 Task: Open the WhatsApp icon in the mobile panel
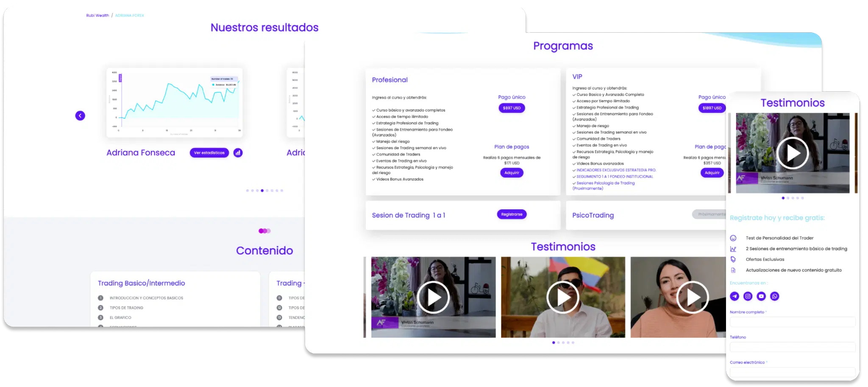coord(775,296)
